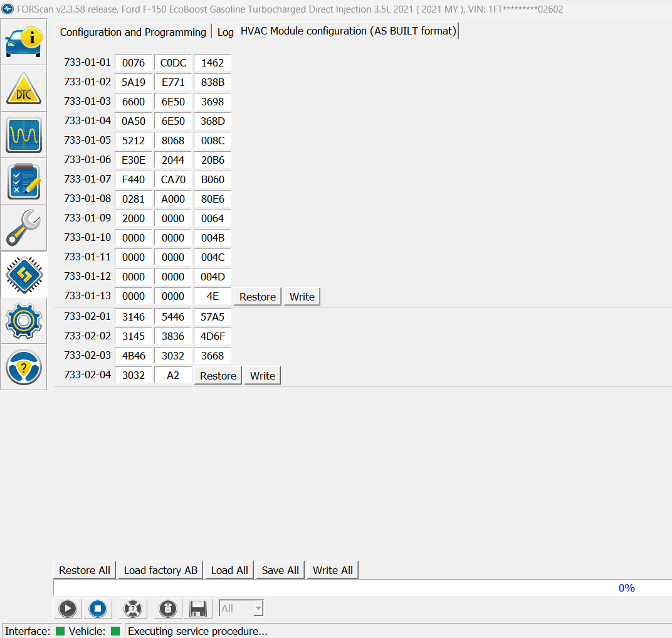Click the green Vehicle status indicator
The width and height of the screenshot is (672, 638).
click(x=115, y=631)
